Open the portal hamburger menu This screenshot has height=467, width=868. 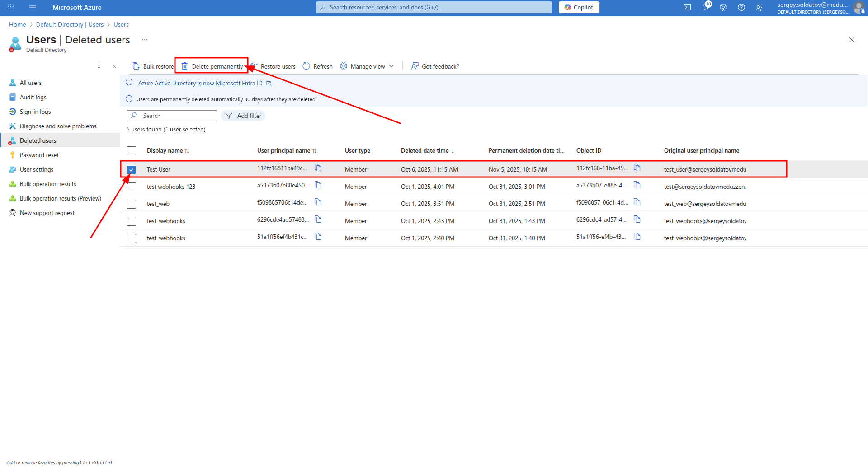tap(33, 7)
